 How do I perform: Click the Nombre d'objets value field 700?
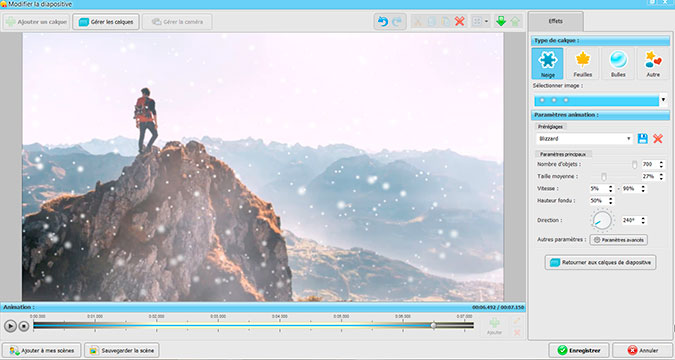pyautogui.click(x=650, y=164)
